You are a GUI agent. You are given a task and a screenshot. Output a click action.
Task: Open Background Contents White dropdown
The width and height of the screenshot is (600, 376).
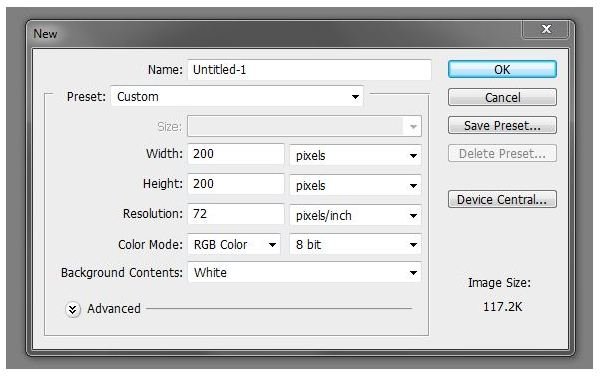pos(305,272)
